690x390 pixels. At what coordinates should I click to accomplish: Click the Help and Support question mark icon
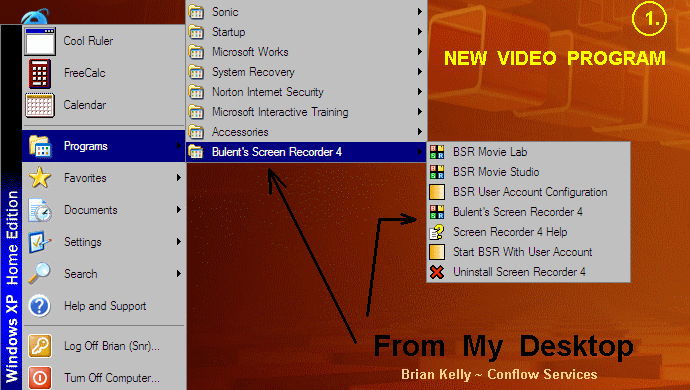(40, 306)
